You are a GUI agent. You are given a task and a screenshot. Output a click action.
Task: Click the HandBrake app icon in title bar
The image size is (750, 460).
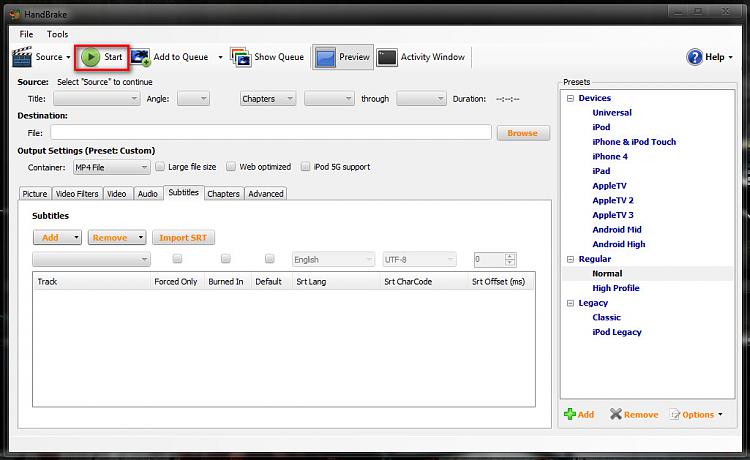(x=15, y=14)
